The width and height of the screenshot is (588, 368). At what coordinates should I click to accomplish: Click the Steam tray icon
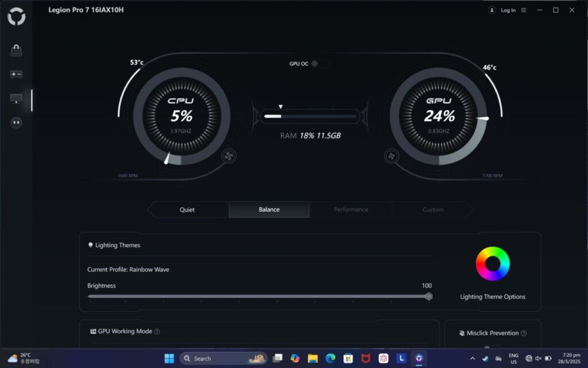(485, 359)
